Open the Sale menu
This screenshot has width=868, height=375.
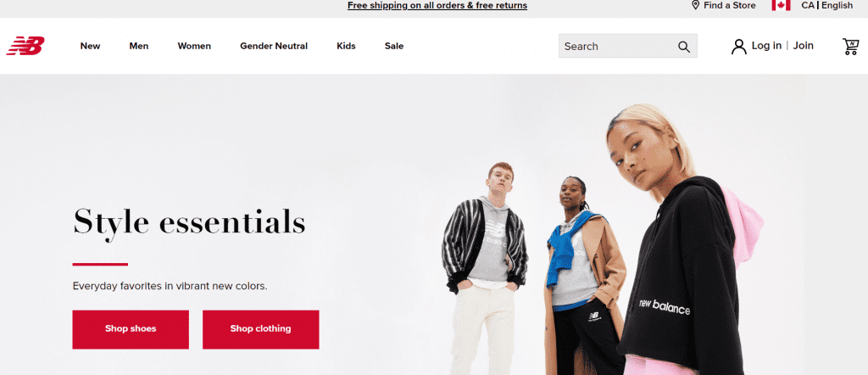(394, 46)
